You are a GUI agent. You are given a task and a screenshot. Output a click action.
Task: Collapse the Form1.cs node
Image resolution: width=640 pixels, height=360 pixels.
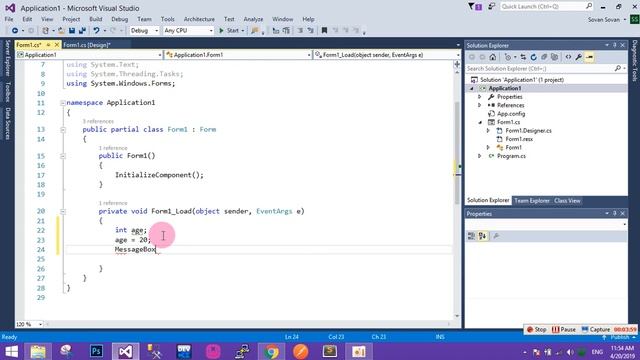[x=480, y=122]
